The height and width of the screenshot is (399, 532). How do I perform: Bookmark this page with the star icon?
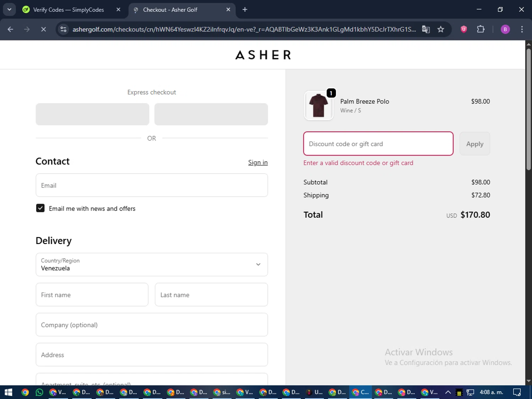440,29
